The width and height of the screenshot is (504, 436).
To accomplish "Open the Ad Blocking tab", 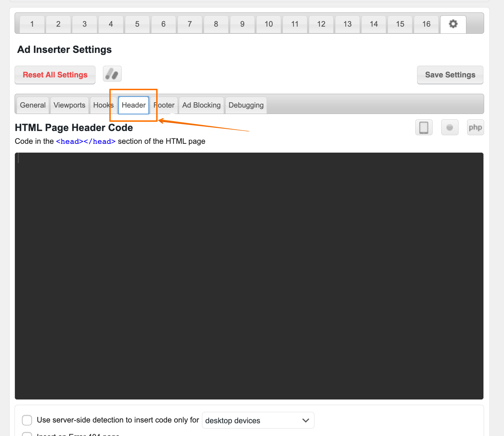I will (x=201, y=105).
